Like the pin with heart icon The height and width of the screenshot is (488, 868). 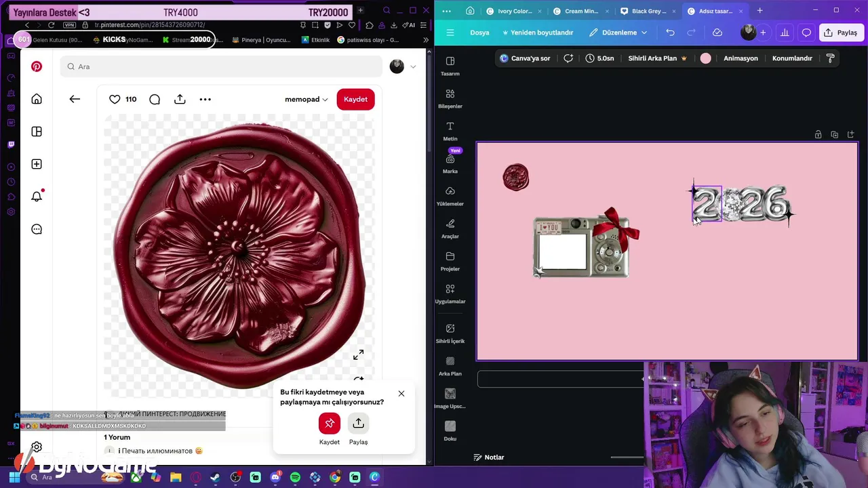click(115, 99)
